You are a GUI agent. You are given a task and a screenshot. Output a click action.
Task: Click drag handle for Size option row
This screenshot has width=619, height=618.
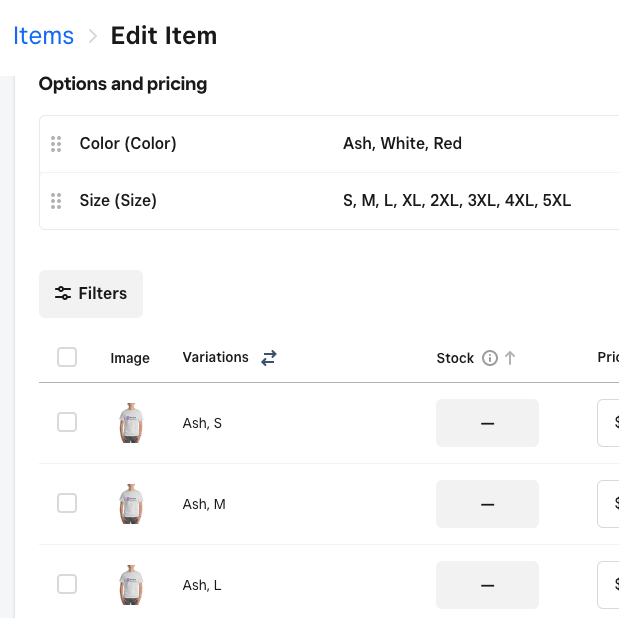coord(56,201)
